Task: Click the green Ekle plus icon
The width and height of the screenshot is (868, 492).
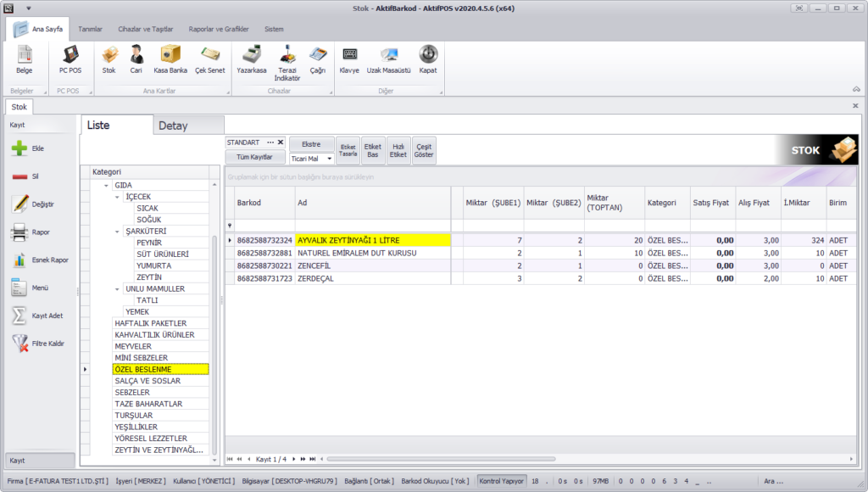Action: point(19,148)
